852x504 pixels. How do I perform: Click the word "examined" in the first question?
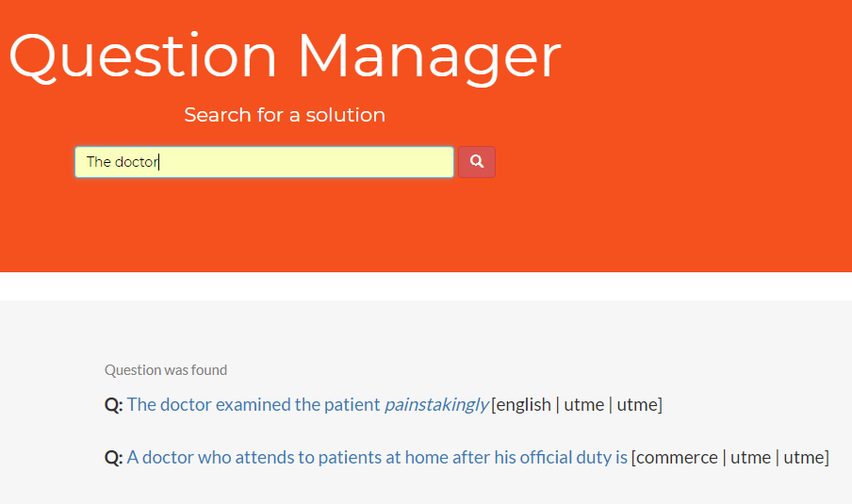(x=253, y=405)
